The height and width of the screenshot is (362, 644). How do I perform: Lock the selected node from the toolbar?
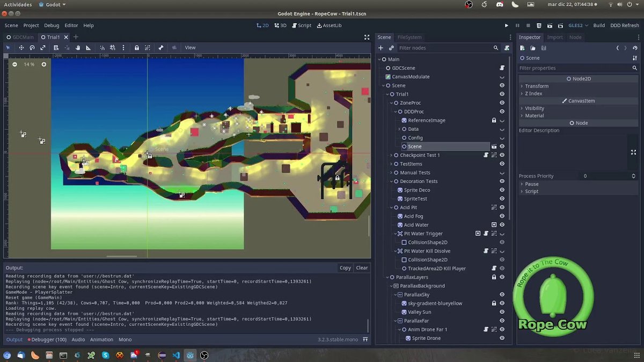pyautogui.click(x=137, y=48)
